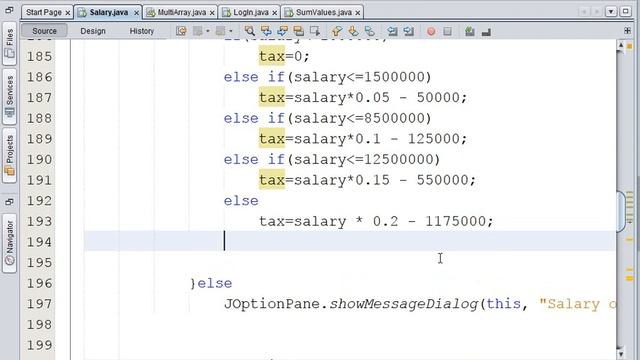The image size is (640, 360).
Task: Toggle Highlight Search icon
Action: [x=299, y=31]
